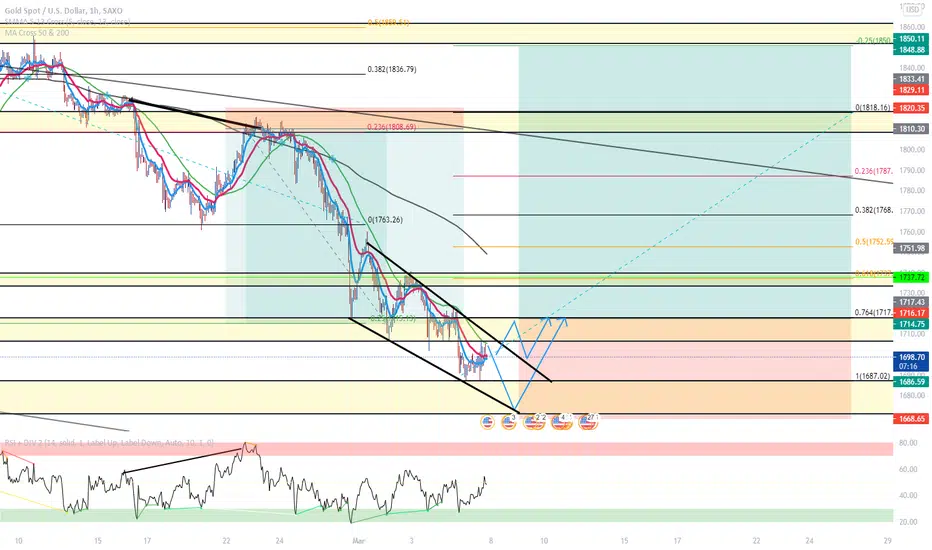Click the 29 date label on time axis
Screen dimensions: 932x550
(887, 541)
